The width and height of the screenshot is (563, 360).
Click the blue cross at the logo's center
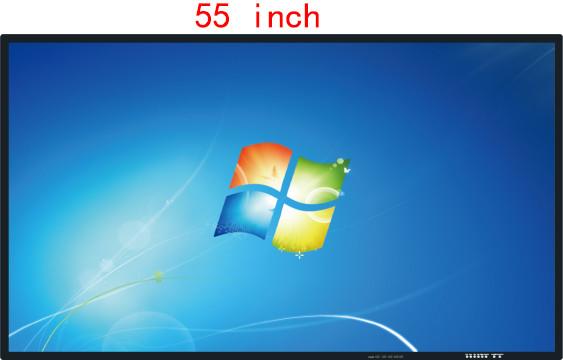[x=283, y=197]
